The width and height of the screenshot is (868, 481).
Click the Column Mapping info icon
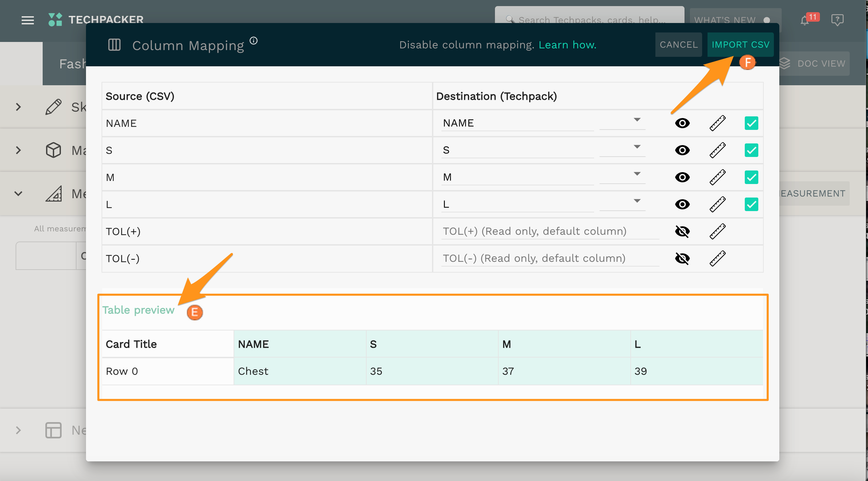coord(254,41)
